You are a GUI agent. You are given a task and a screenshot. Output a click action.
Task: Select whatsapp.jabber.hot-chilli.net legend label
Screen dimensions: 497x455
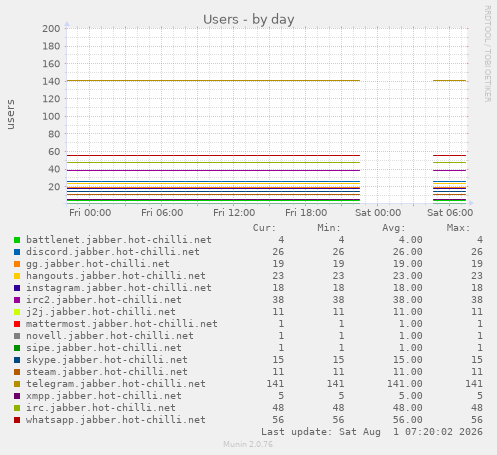[116, 420]
